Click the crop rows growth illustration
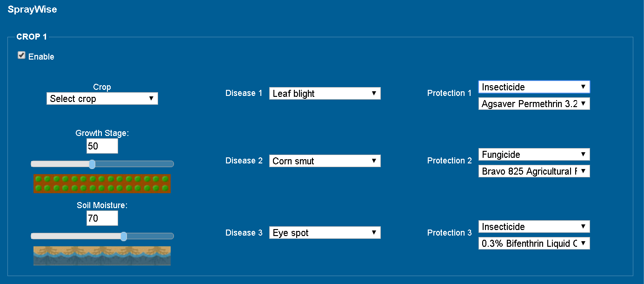 102,183
